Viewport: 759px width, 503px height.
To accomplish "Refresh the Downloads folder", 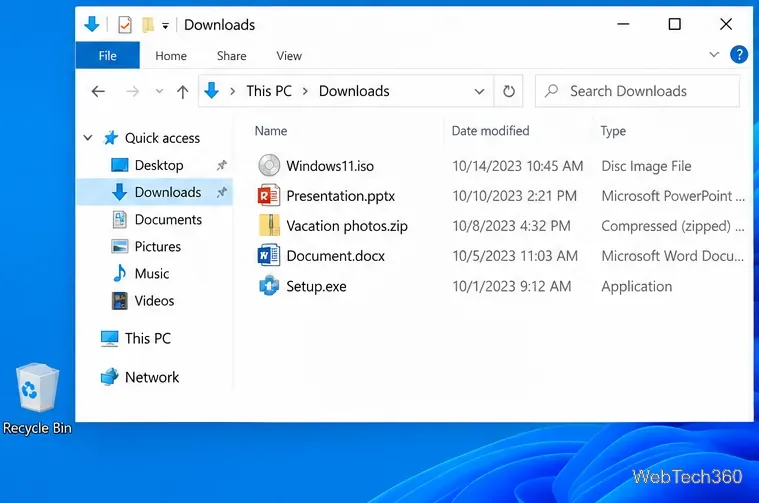I will [x=508, y=91].
